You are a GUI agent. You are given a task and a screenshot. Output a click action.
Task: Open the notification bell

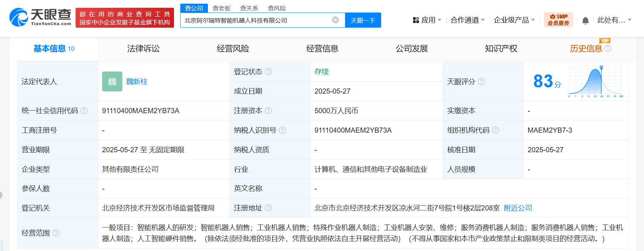coord(585,21)
